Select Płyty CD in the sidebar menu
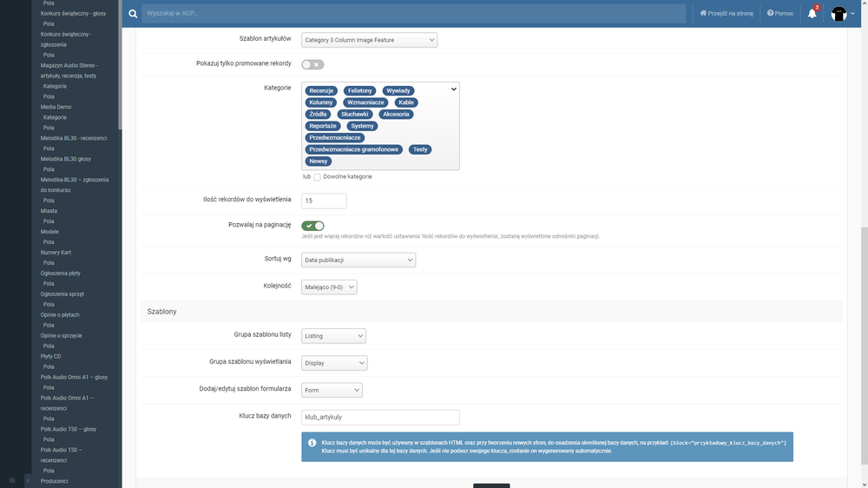The width and height of the screenshot is (868, 488). tap(50, 356)
